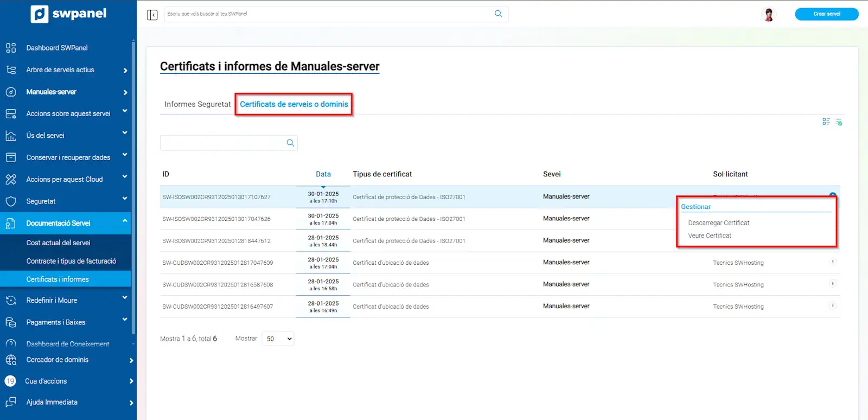This screenshot has height=420, width=868.
Task: Sort table by the Data column header
Action: (x=323, y=174)
